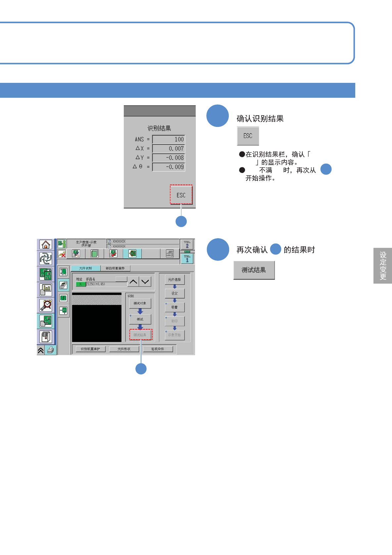Click ESC in the recognition result dialog
The image size is (392, 555).
coord(181,195)
